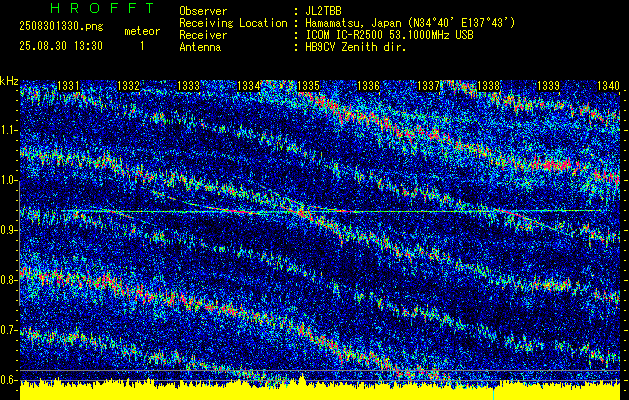Click the observer callsign JL2TBB
629x400 pixels.
pyautogui.click(x=323, y=11)
